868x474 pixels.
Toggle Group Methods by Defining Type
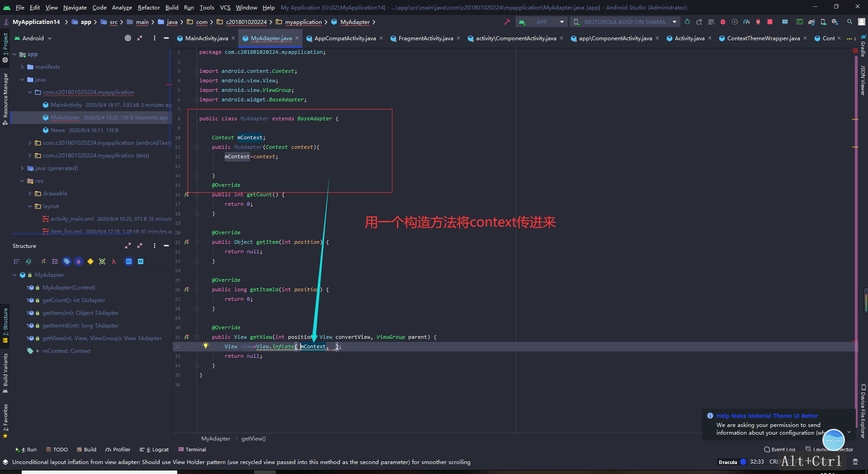(x=55, y=261)
